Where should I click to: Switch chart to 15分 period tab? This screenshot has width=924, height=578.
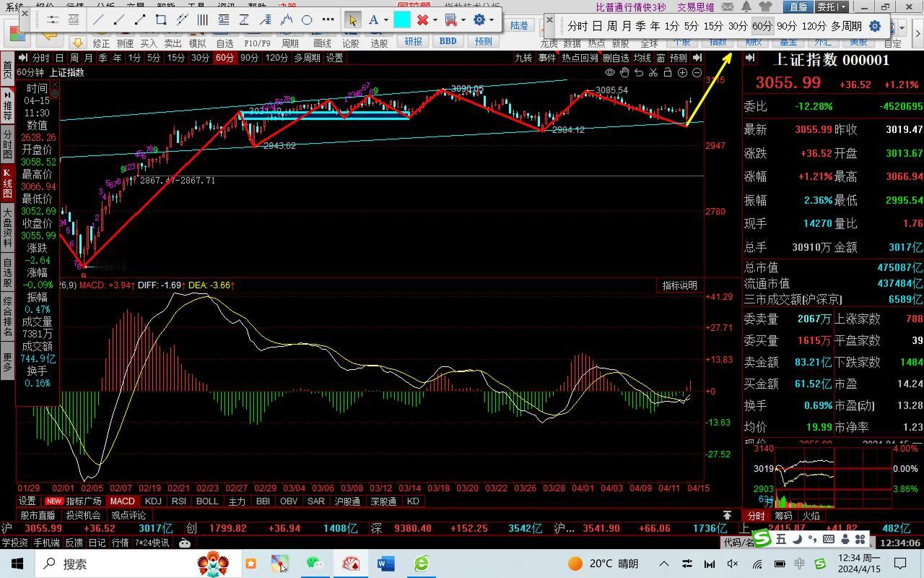point(175,58)
